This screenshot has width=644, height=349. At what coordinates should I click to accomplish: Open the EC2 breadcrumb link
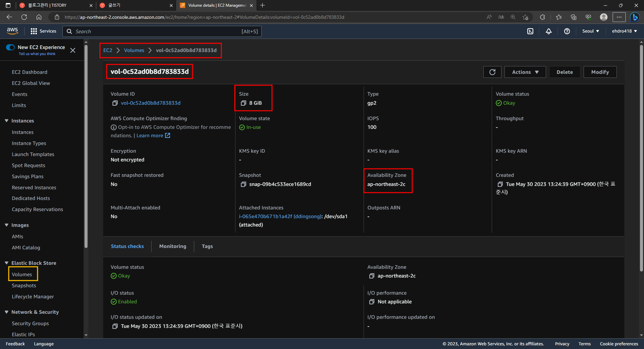[x=108, y=50]
